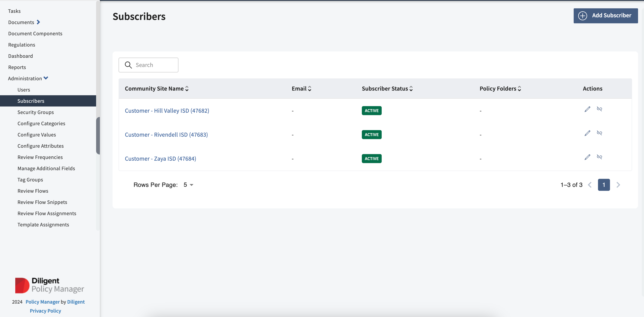Select page 1 pagination button
Screen dimensions: 644x317
[604, 185]
